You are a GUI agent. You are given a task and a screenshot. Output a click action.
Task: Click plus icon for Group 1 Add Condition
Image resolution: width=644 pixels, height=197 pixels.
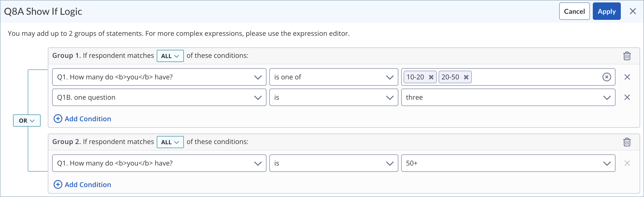tap(58, 119)
